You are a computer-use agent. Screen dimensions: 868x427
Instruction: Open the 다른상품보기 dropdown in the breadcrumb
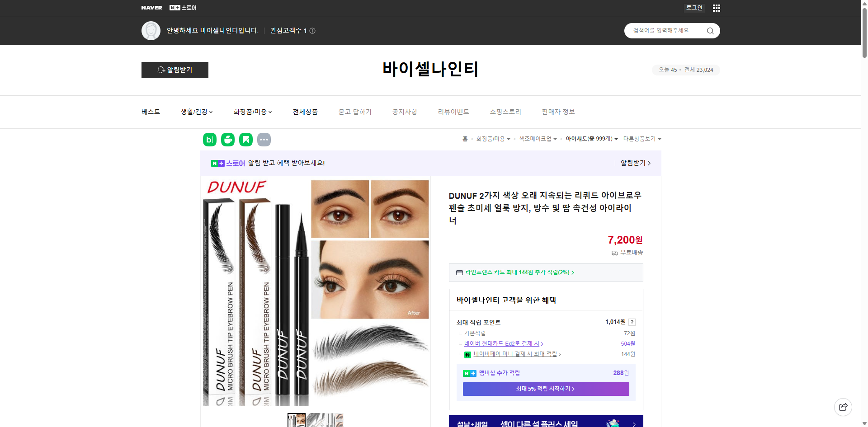(x=642, y=139)
